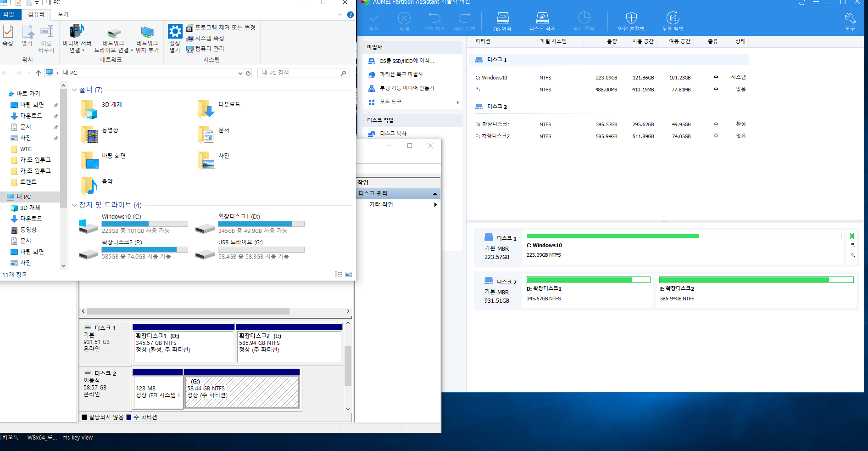Collapse the 폴더 (7) group
This screenshot has width=868, height=451.
click(74, 90)
